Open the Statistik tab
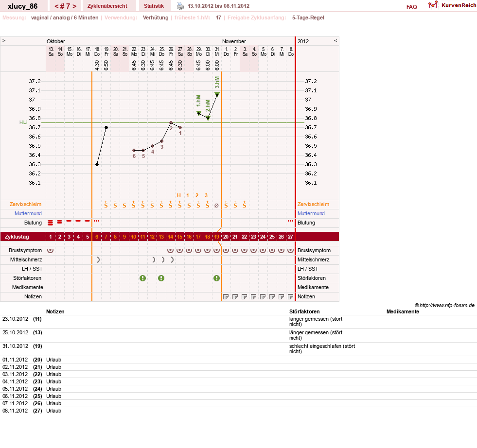Screen dimensions: 477x448 tap(154, 6)
